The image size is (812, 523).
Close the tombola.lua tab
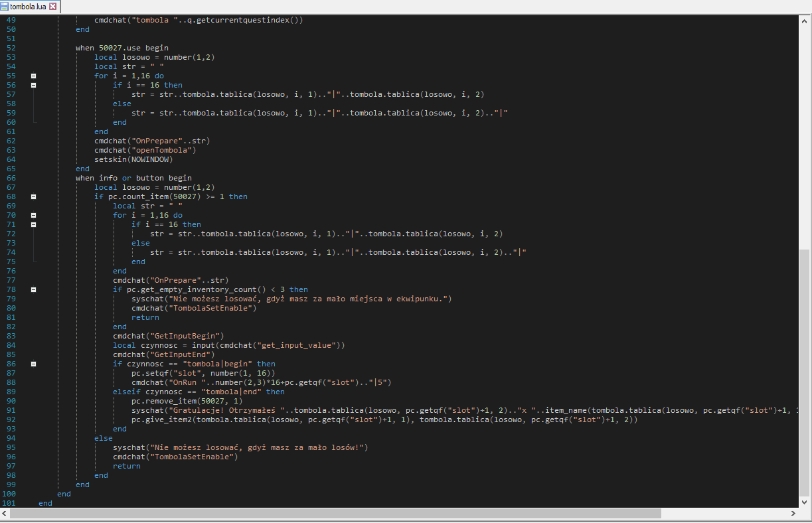tap(53, 6)
